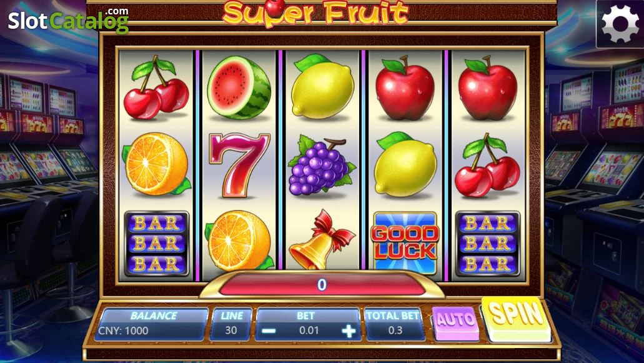The height and width of the screenshot is (363, 644).
Task: Click the watermelon symbol
Action: click(x=239, y=87)
